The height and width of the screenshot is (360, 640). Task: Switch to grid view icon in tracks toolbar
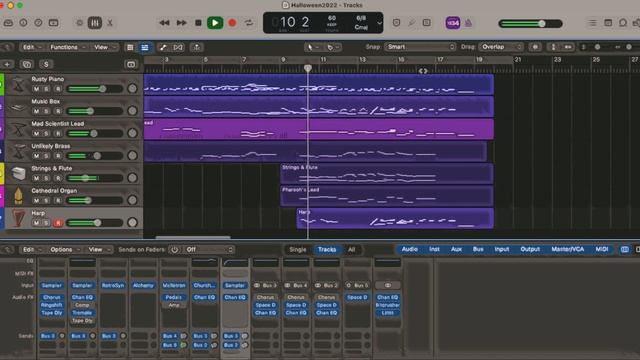click(130, 47)
